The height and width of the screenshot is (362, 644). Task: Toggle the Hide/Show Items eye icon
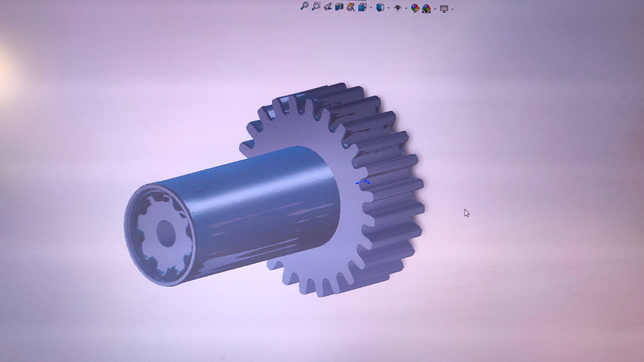click(397, 8)
